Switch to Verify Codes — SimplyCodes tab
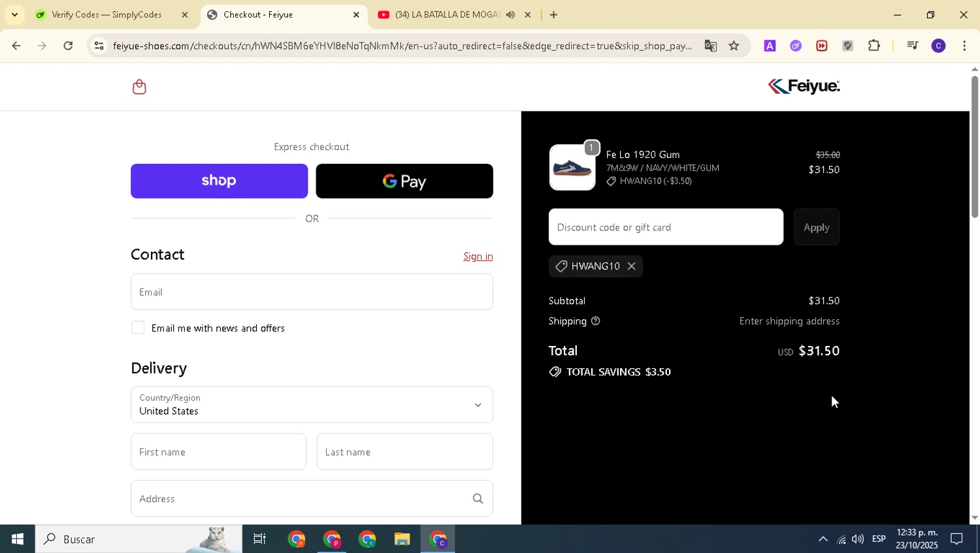Viewport: 980px width, 553px height. (106, 14)
